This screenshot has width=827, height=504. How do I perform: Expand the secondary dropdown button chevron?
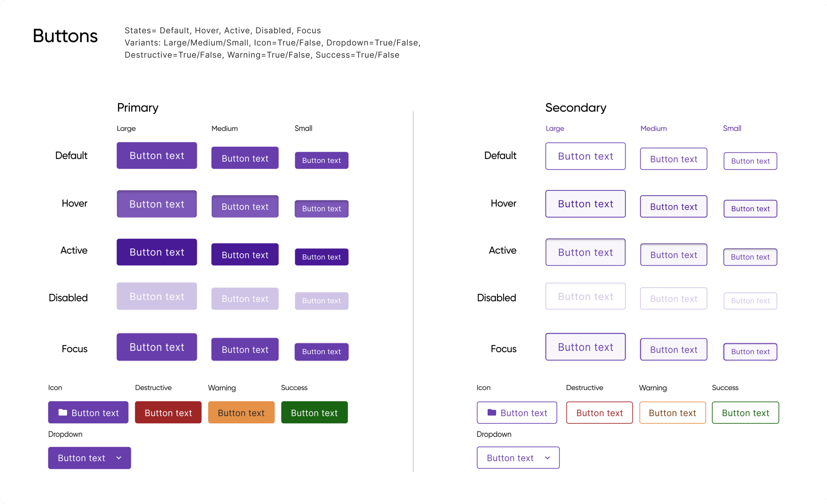tap(548, 458)
